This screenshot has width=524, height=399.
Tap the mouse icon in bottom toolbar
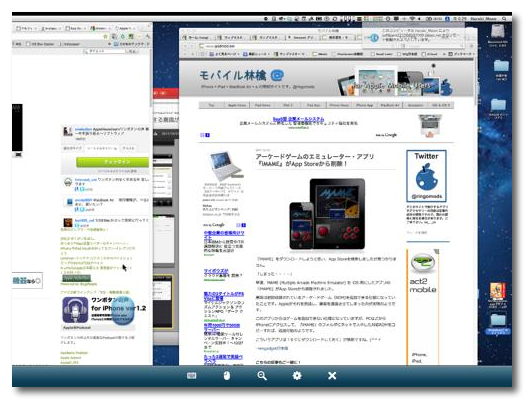point(227,376)
